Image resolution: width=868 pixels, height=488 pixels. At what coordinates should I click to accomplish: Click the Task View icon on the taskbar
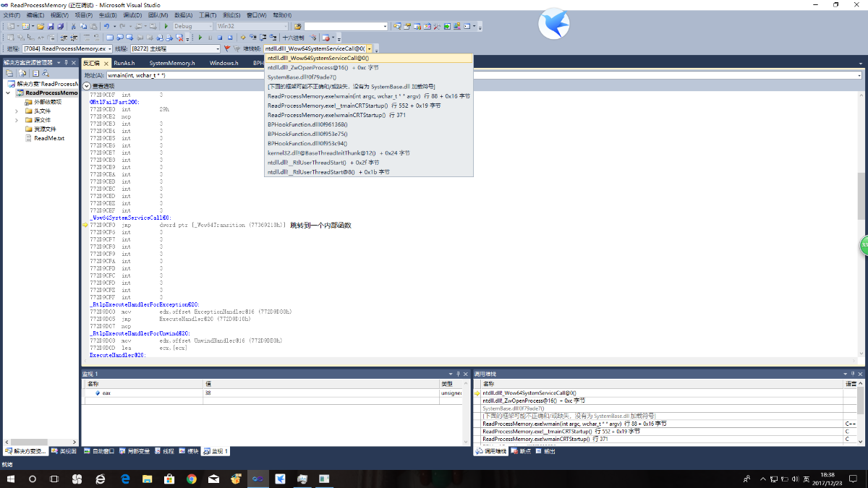pos(54,479)
